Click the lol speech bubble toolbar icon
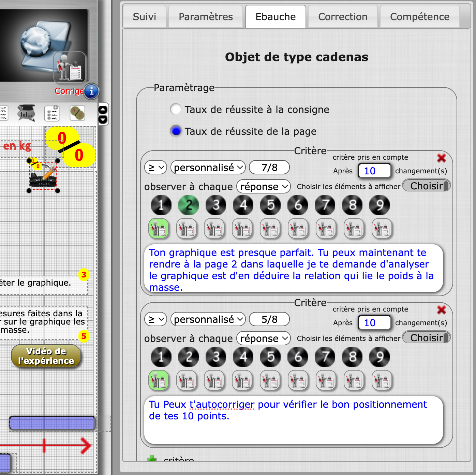Viewport: 476px width, 475px height. click(x=26, y=113)
